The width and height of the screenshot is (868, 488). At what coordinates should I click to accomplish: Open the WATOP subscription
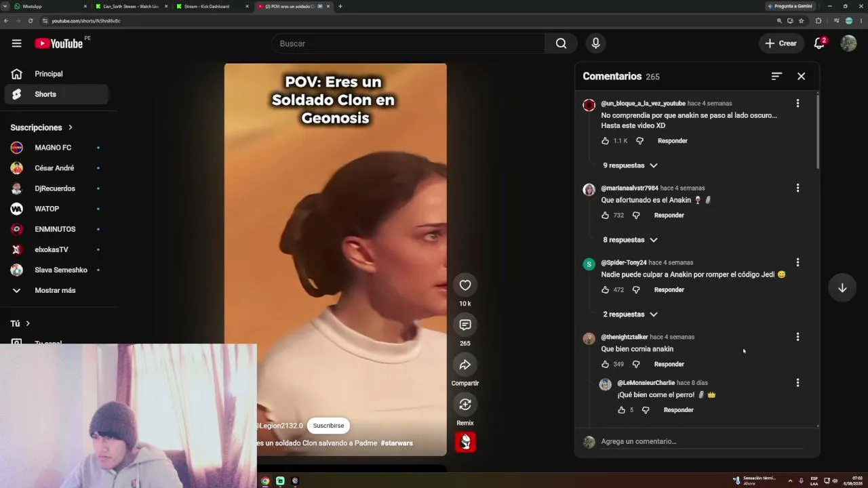tap(56, 209)
